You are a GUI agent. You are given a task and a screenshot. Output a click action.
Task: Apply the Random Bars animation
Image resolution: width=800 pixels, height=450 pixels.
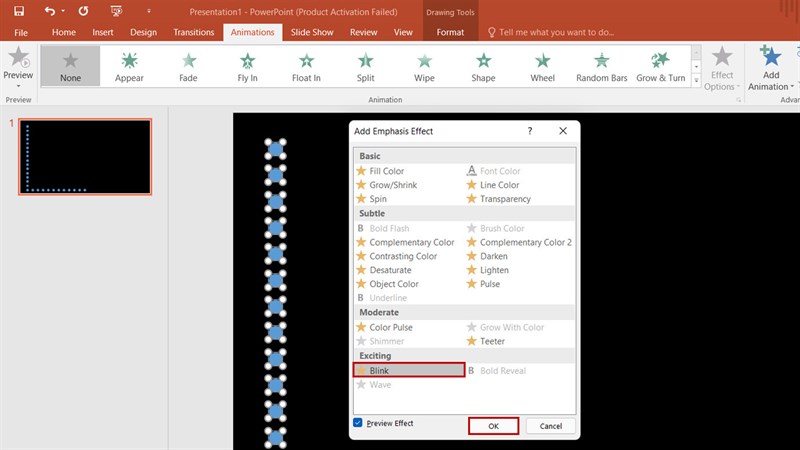tap(602, 66)
